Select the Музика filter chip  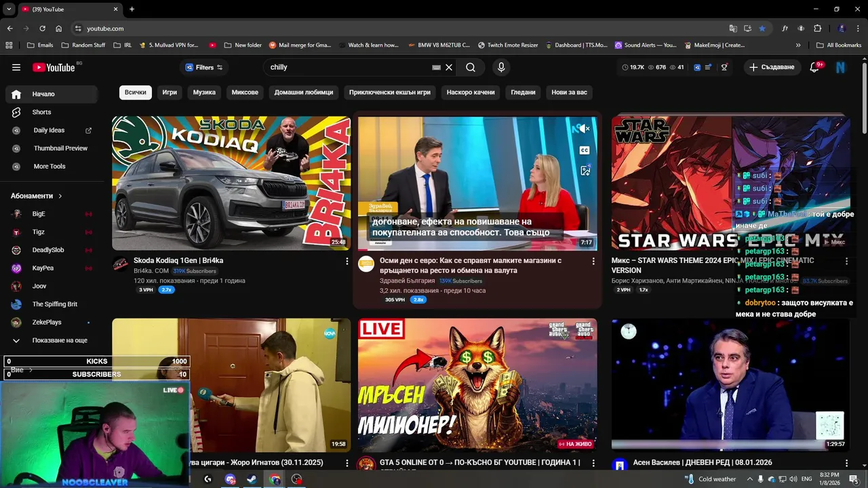[204, 92]
